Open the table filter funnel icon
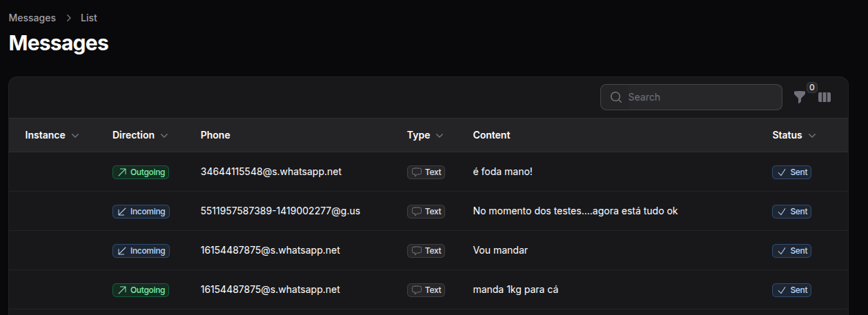This screenshot has height=315, width=868. 799,98
